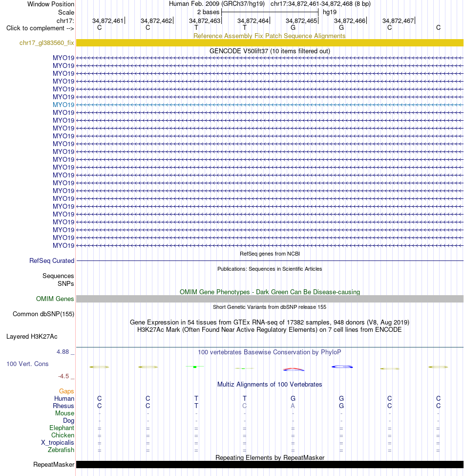464x476 pixels.
Task: Click the PhyloP upper limit '4.88 _'
Action: 65,352
